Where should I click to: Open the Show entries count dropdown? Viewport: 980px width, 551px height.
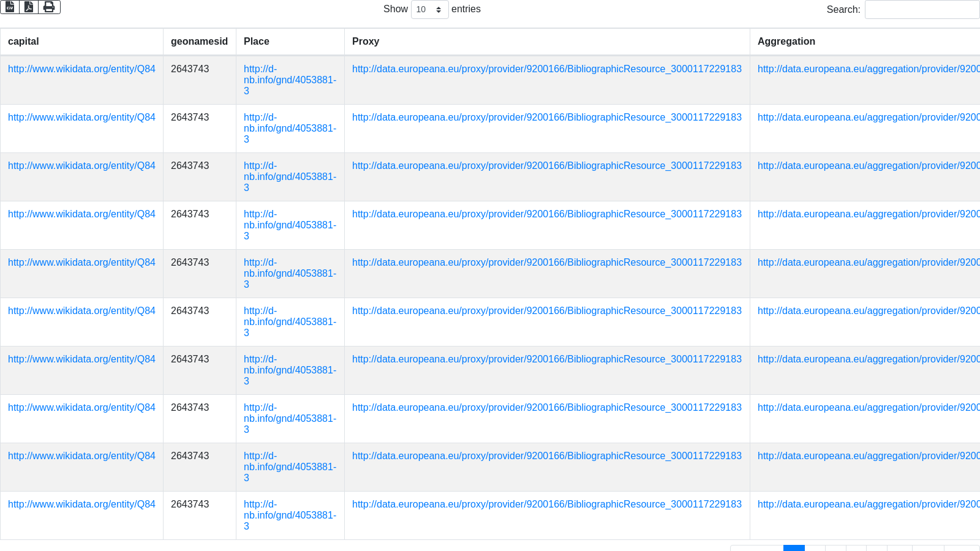click(429, 9)
